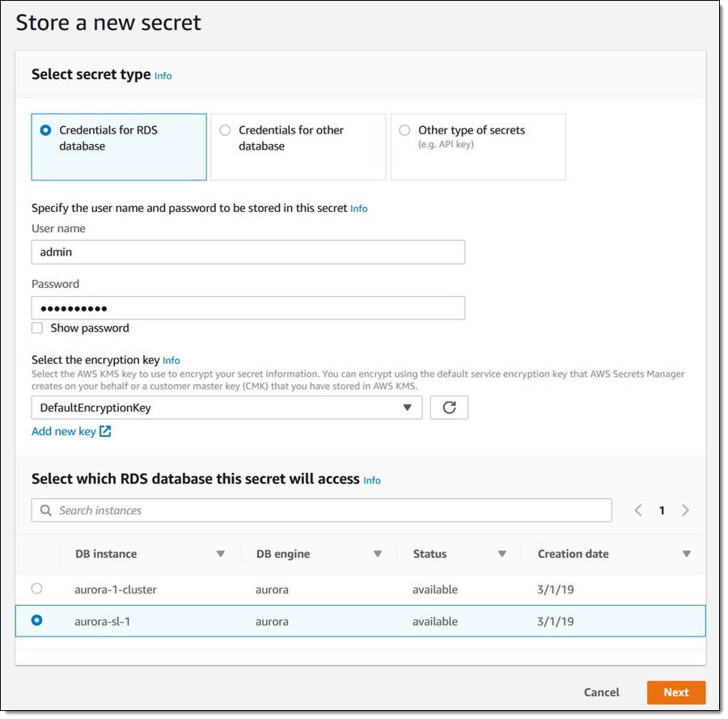Screen dimensions: 728x719
Task: Open the Add new key link
Action: tap(64, 432)
